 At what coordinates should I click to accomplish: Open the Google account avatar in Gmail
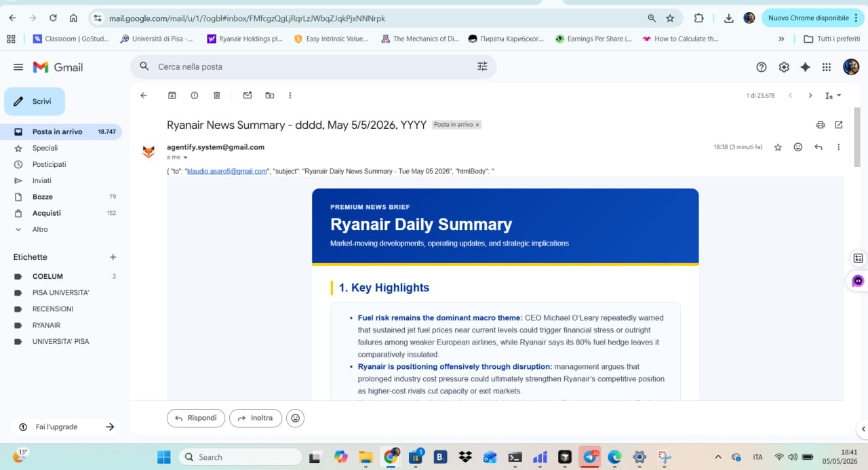point(851,66)
